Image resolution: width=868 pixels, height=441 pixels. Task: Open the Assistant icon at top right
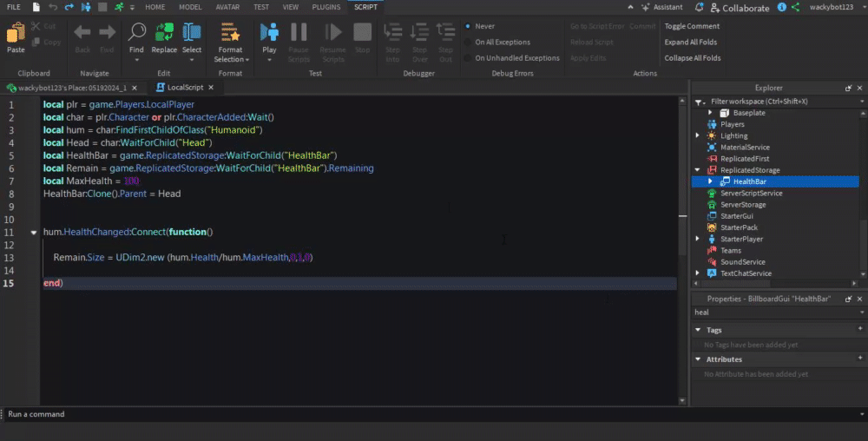pyautogui.click(x=646, y=7)
